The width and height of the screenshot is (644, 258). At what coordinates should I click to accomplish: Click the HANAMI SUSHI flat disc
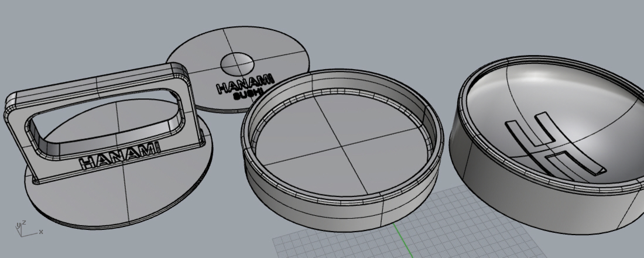point(237,68)
